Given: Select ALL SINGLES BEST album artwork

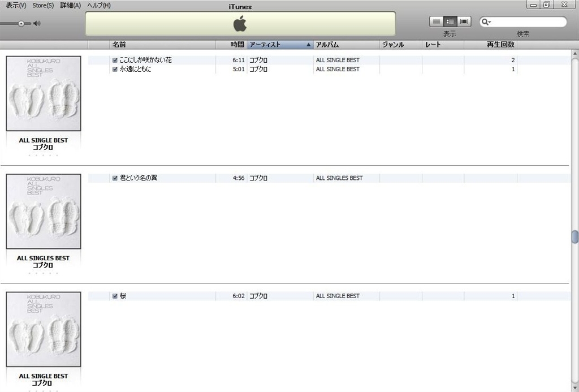Looking at the screenshot, I should click(x=44, y=212).
